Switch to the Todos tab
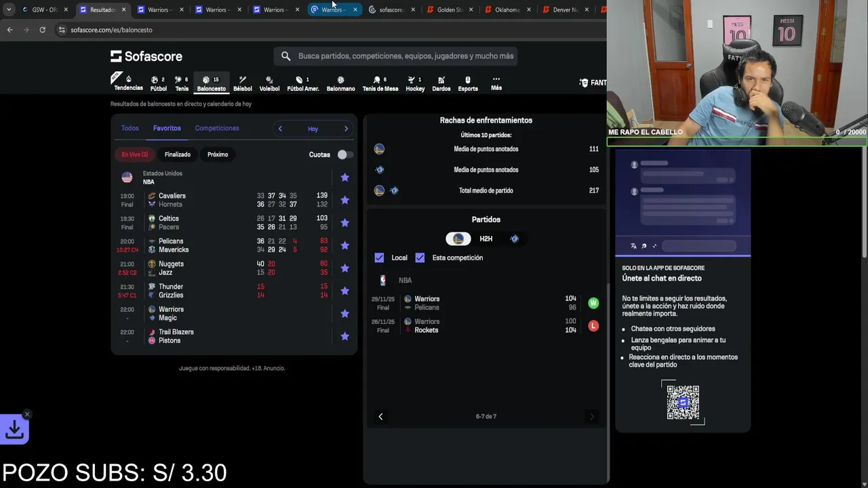The width and height of the screenshot is (868, 488). click(x=130, y=128)
